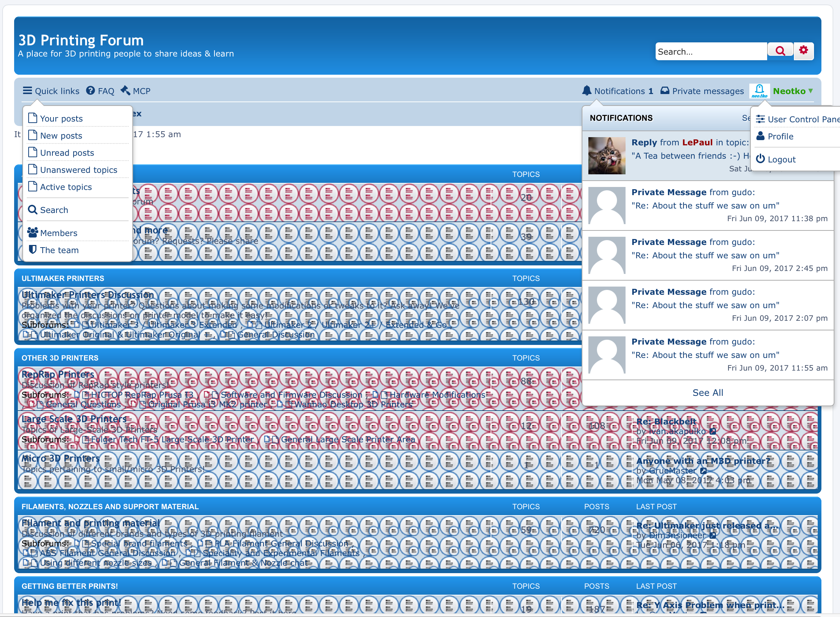Click the Members group icon

click(x=33, y=233)
